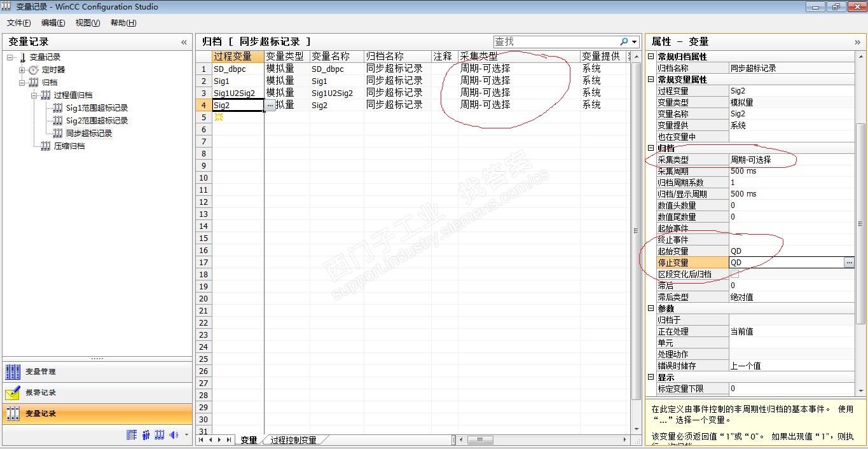Focus the 查找 search input field
Screen dimensions: 868x449
555,42
